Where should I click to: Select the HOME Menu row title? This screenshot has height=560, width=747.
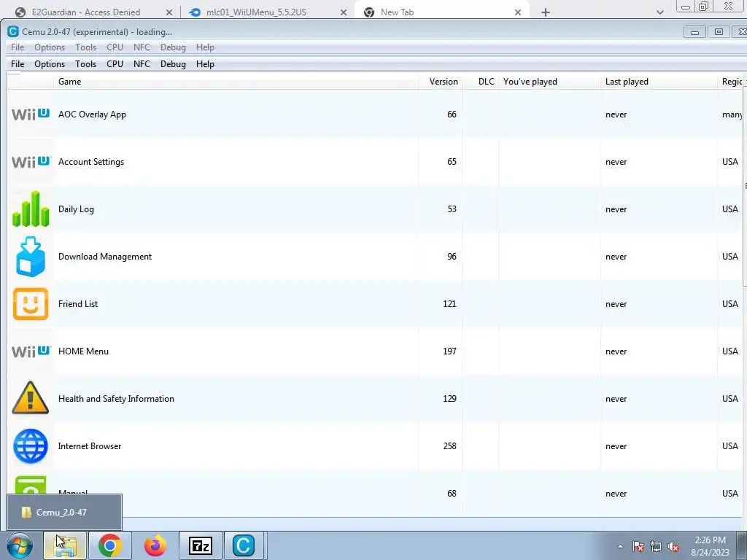pyautogui.click(x=83, y=351)
